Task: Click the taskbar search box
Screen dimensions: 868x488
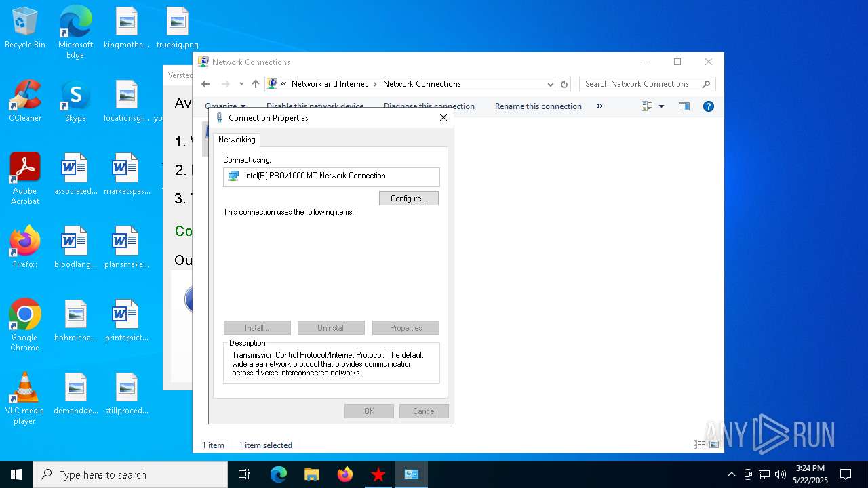Action: [x=130, y=474]
